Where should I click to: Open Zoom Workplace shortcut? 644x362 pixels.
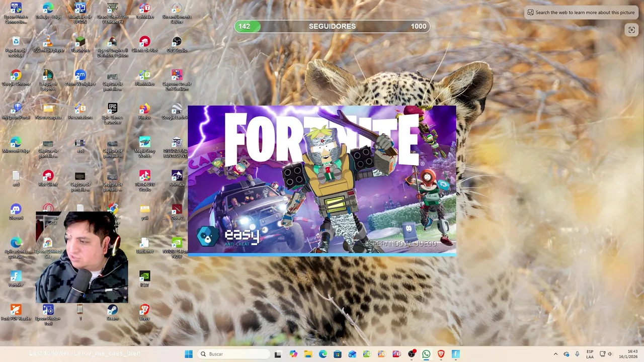pyautogui.click(x=80, y=78)
